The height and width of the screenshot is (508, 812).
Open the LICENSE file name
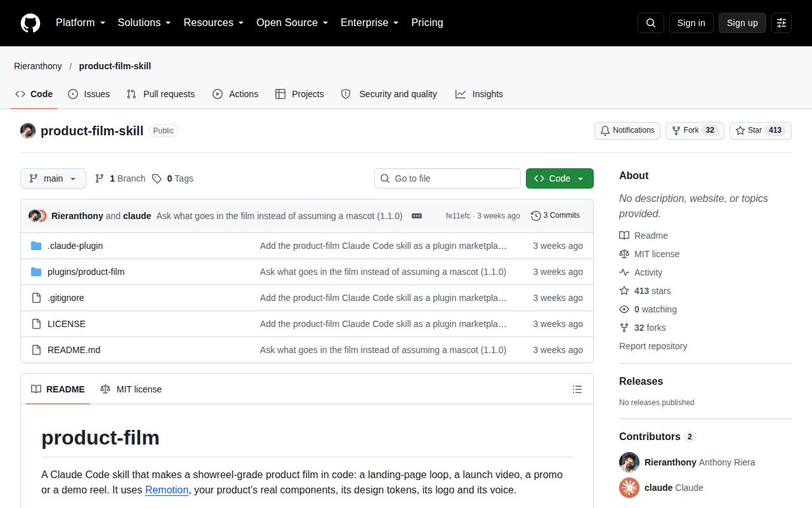(x=67, y=324)
